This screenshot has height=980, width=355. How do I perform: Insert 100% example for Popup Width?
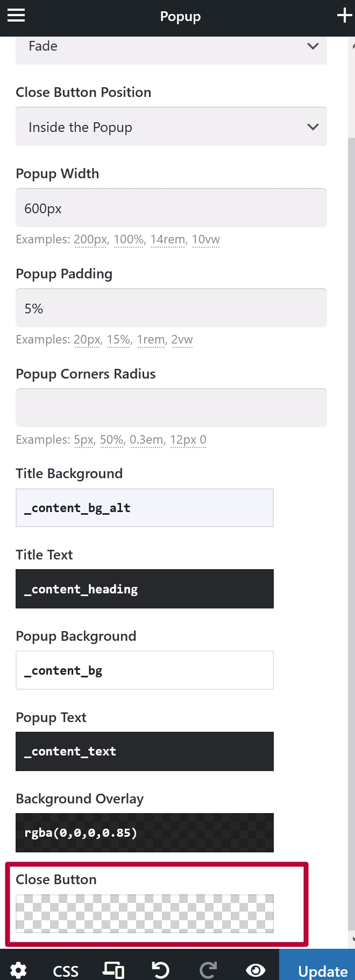tap(129, 240)
